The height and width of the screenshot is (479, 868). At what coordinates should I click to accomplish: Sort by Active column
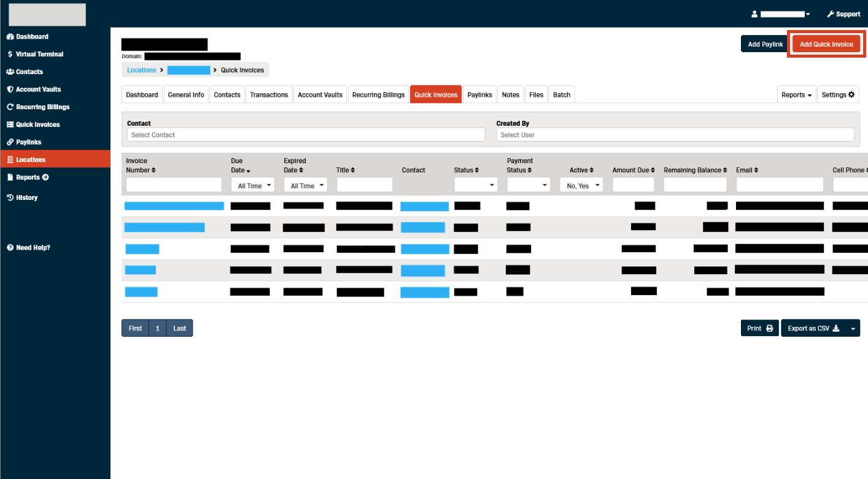pyautogui.click(x=581, y=170)
